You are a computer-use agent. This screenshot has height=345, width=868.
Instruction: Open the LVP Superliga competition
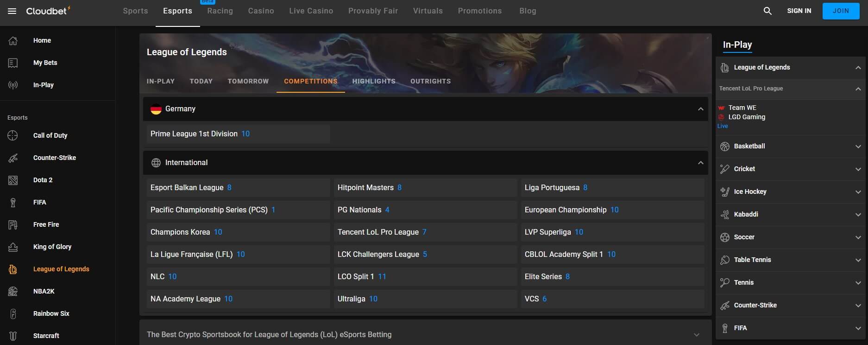coord(612,232)
